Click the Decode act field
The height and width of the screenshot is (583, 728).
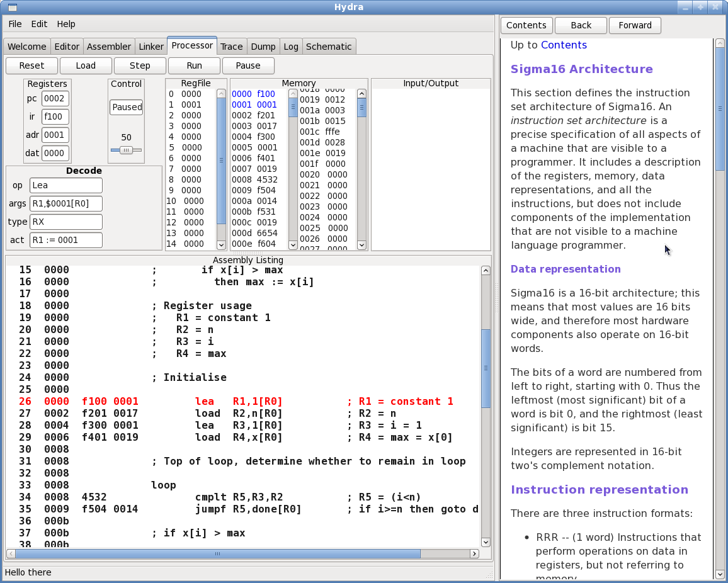point(66,240)
